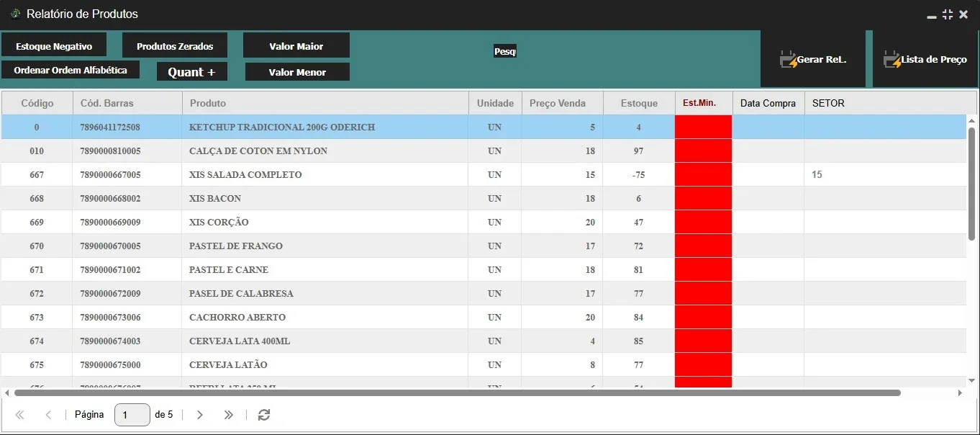Sort by Cód. Barras column header
980x435 pixels.
click(127, 103)
